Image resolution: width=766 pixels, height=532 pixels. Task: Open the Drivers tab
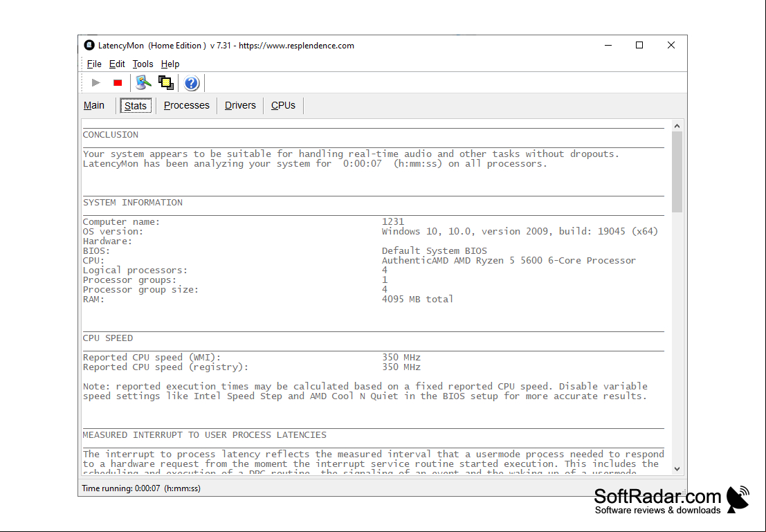240,106
